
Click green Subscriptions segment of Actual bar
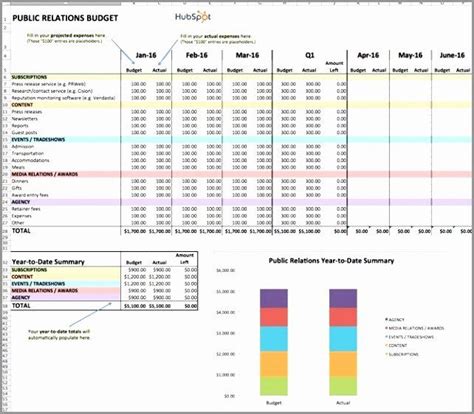(343, 386)
